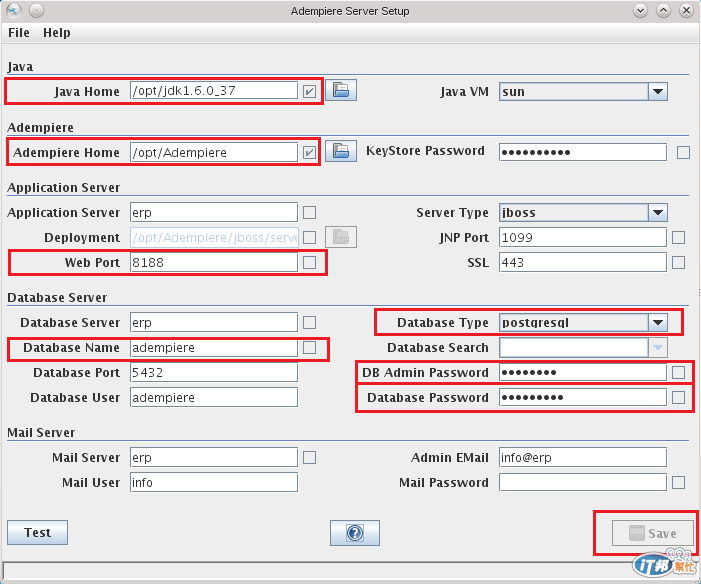Toggle the DB Admin Password checkbox
Viewport: 701px width, 584px height.
[678, 372]
